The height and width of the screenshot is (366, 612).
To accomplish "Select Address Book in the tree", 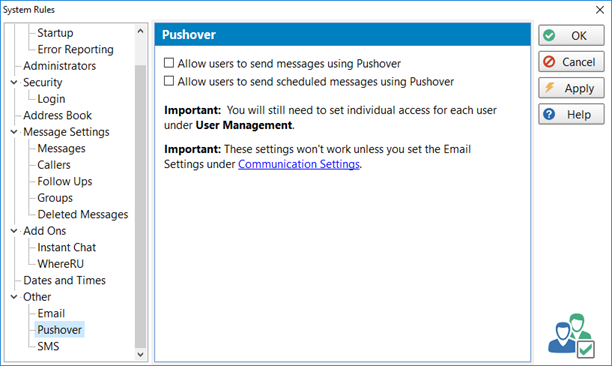I will pyautogui.click(x=57, y=115).
